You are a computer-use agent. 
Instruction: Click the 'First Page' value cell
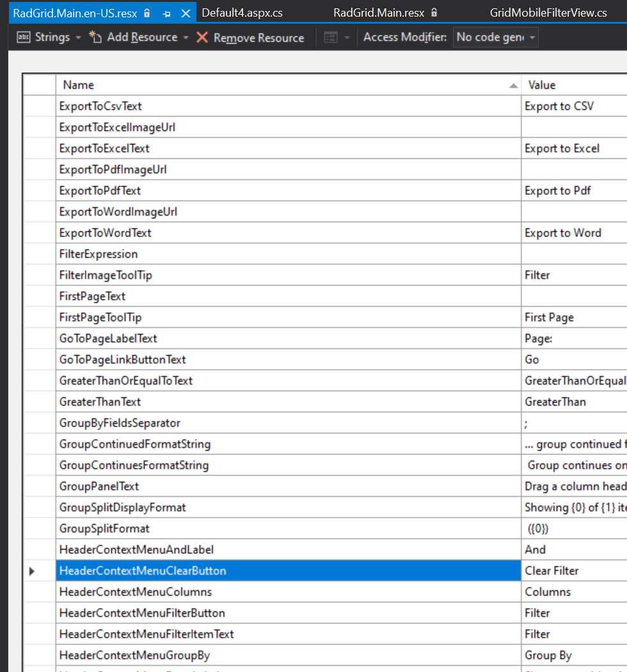[x=575, y=317]
